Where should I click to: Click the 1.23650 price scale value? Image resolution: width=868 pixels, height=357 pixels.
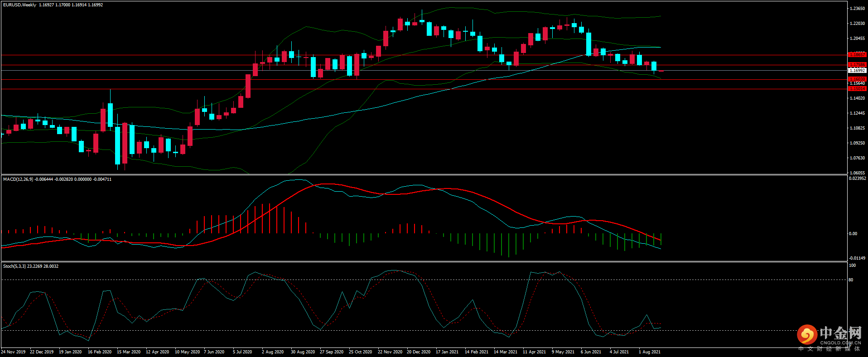[x=857, y=9]
